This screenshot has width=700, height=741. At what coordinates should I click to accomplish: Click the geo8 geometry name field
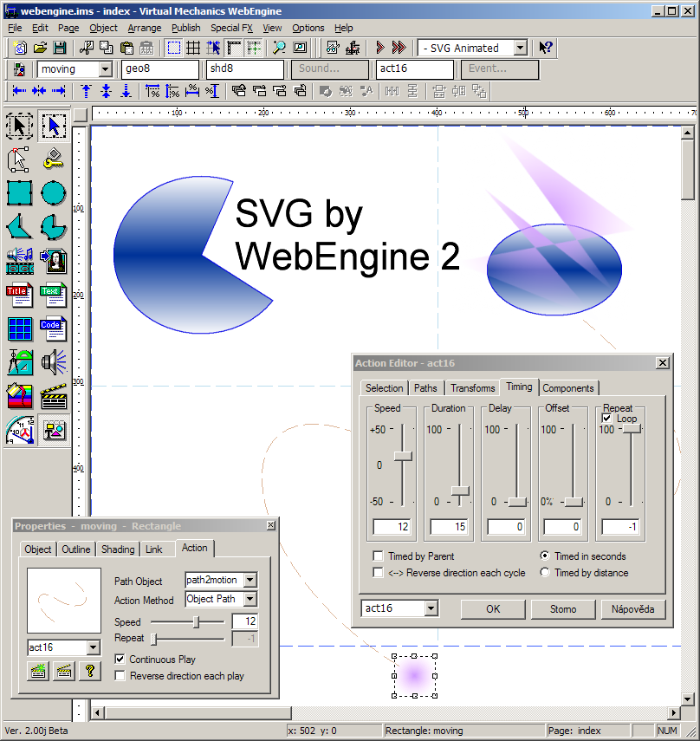point(160,69)
